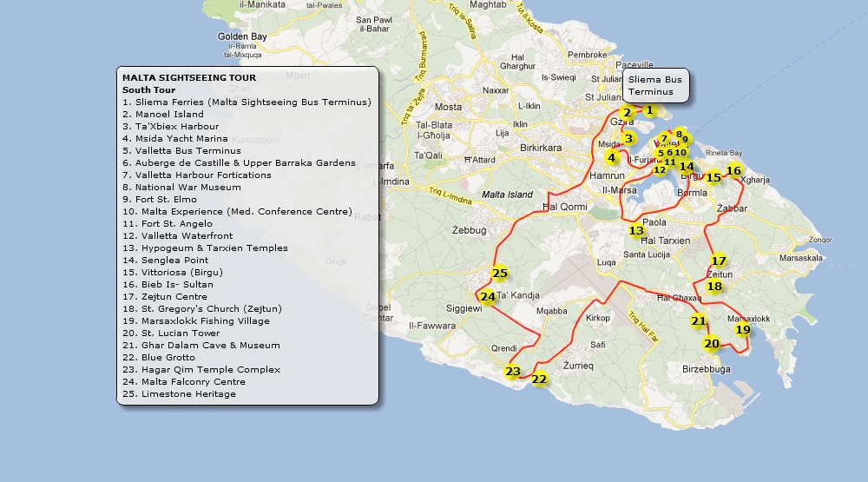The height and width of the screenshot is (482, 868).
Task: Click 'South Tour' subtitle
Action: (149, 89)
